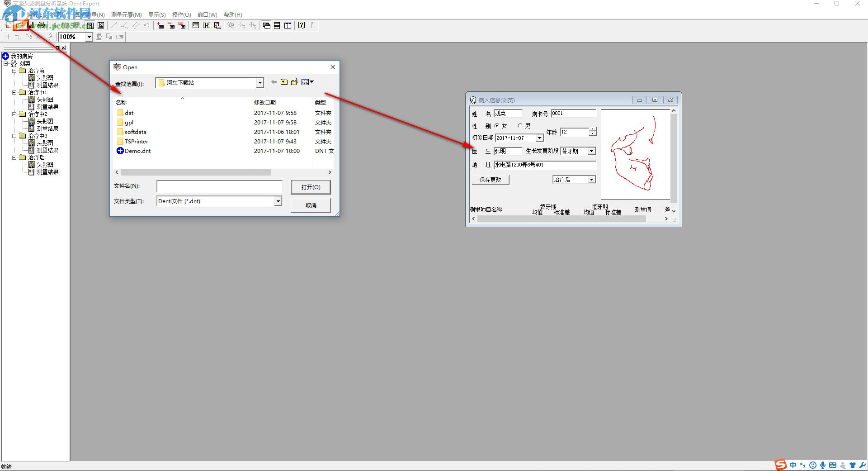The image size is (868, 471).
Task: Click the Tile horizontally toolbar icon
Action: coord(277,25)
